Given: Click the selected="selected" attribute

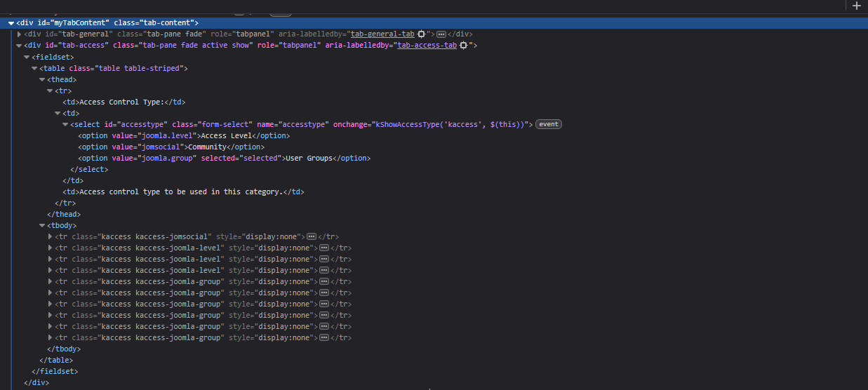Looking at the screenshot, I should point(240,158).
